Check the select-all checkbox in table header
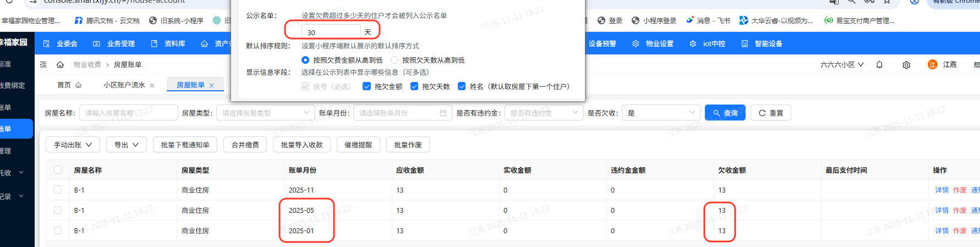980x247 pixels. [58, 170]
